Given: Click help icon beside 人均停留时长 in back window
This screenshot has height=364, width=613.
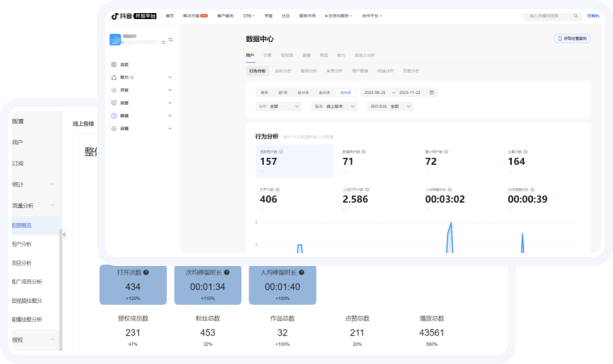Looking at the screenshot, I should pyautogui.click(x=301, y=273).
